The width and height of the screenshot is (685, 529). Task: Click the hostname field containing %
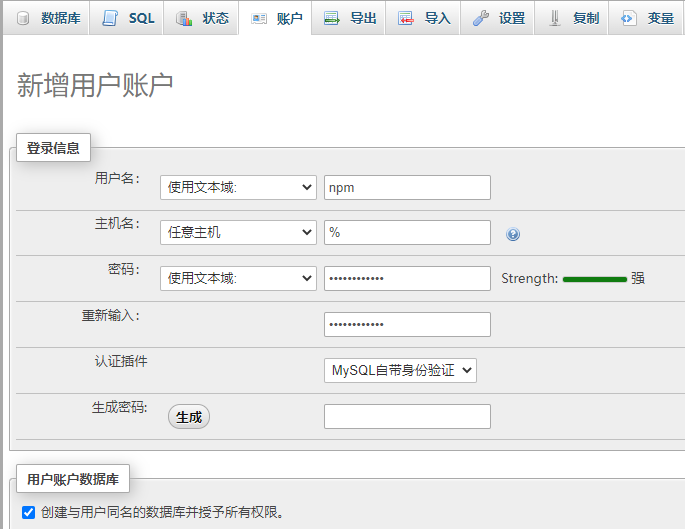(407, 232)
